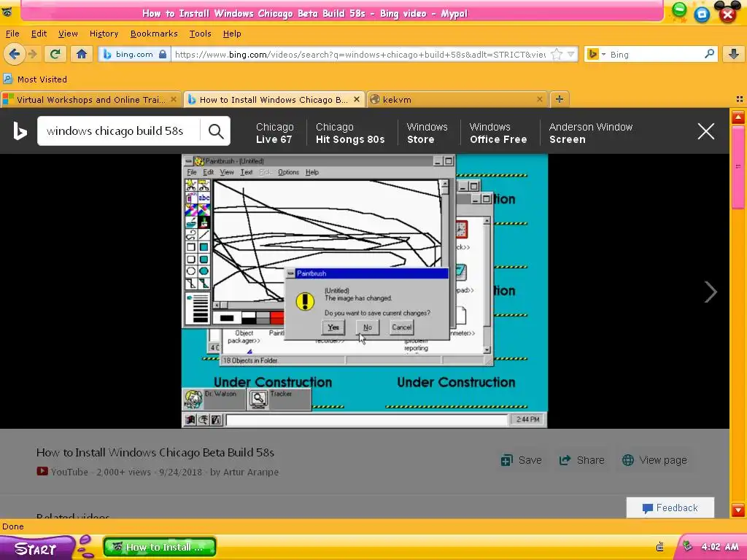Viewport: 747px width, 560px height.
Task: Open the File menu
Action: (12, 34)
